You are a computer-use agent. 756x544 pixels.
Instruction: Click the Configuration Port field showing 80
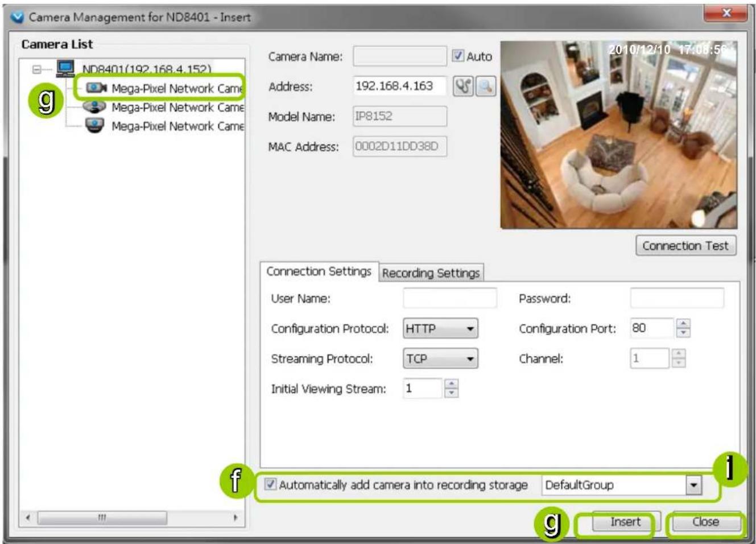tap(652, 328)
